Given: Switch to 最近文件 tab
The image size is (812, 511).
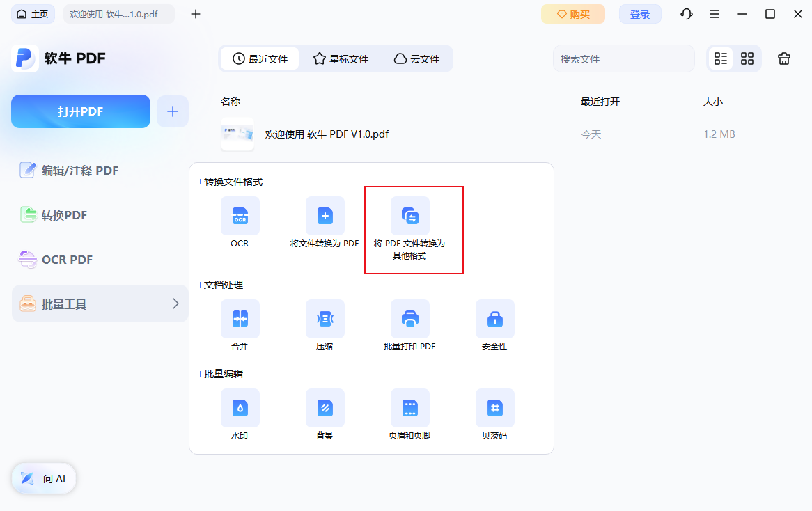Looking at the screenshot, I should 260,59.
